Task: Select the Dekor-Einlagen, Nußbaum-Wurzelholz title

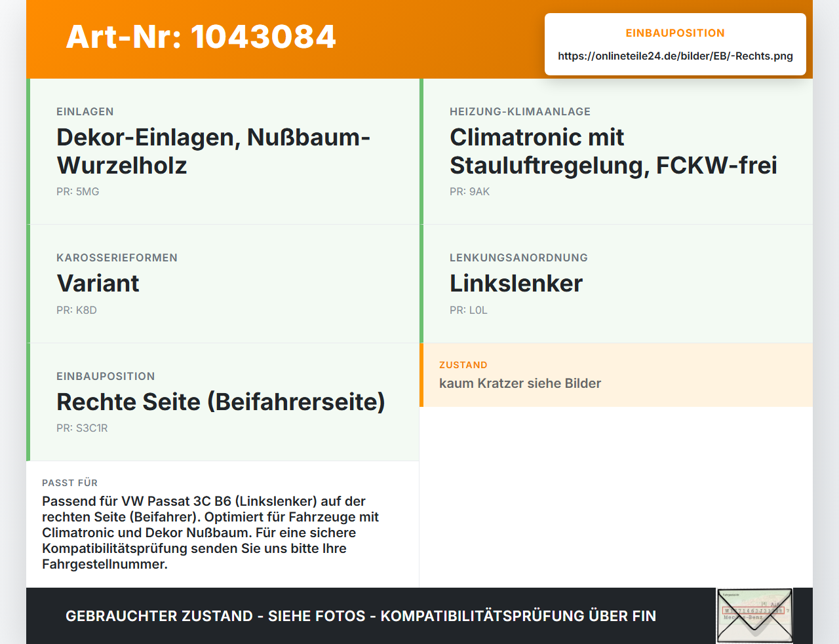Action: pos(214,151)
